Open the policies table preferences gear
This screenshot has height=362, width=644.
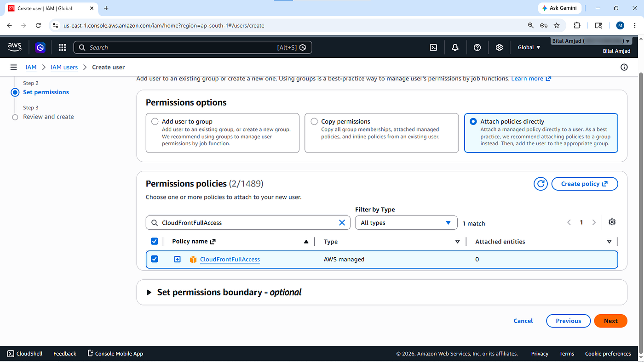pyautogui.click(x=612, y=222)
